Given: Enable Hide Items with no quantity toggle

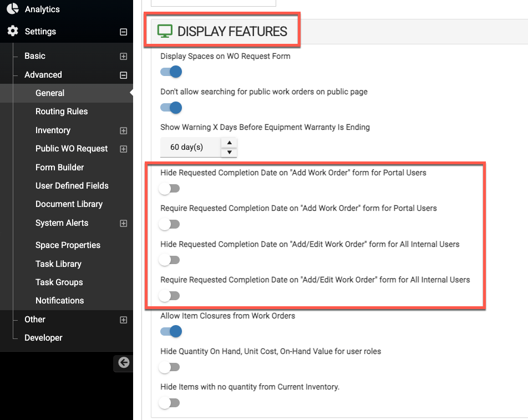Looking at the screenshot, I should (170, 403).
